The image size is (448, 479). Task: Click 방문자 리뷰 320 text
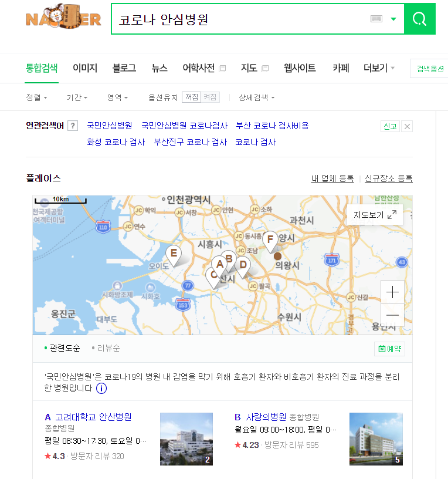click(97, 456)
